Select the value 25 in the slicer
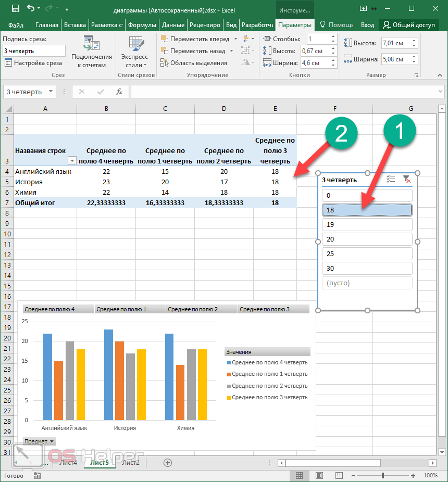This screenshot has height=482, width=448. 367,254
